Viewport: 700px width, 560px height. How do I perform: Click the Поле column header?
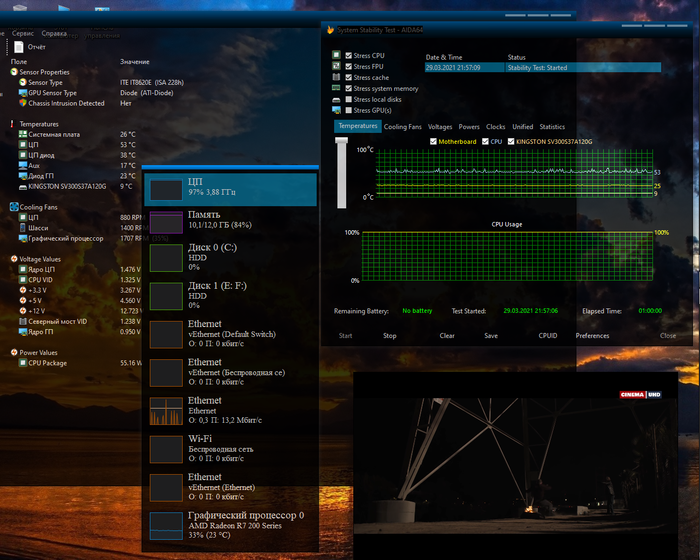[x=18, y=62]
